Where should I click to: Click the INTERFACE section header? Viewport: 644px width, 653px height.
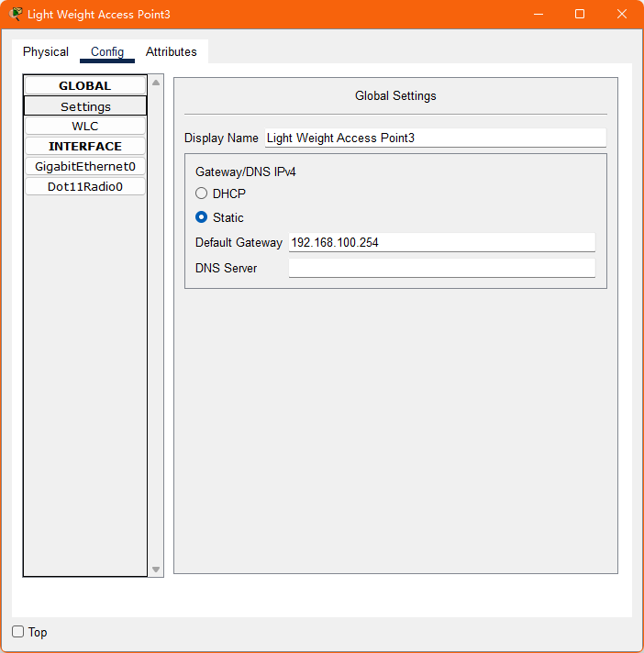(85, 146)
